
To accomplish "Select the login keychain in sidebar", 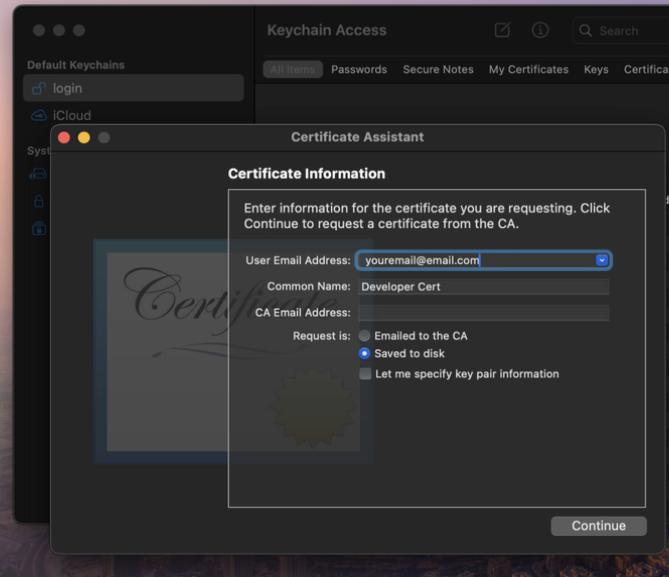I will tap(133, 88).
